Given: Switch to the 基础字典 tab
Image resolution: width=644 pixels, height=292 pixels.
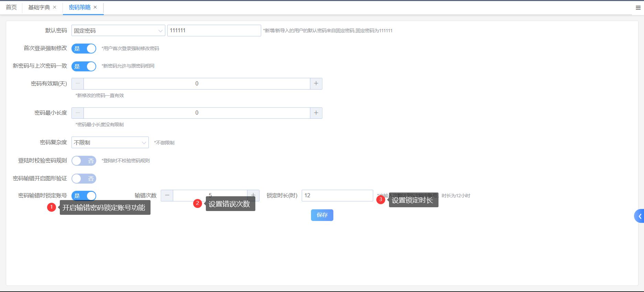Looking at the screenshot, I should coord(39,7).
